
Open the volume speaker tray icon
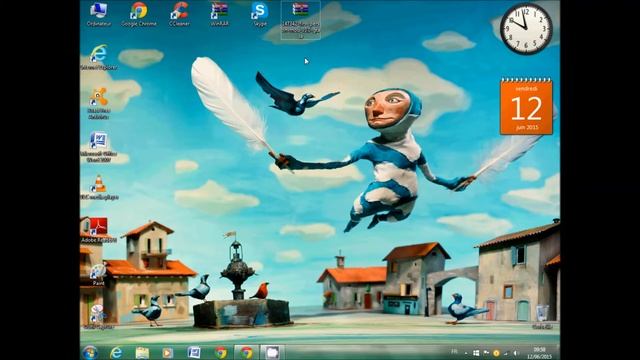pos(516,353)
